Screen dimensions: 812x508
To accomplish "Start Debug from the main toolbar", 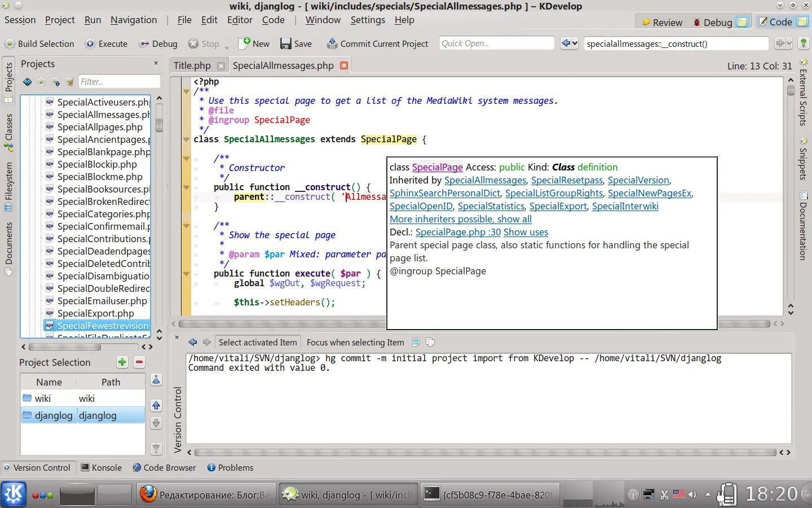I will tap(158, 43).
